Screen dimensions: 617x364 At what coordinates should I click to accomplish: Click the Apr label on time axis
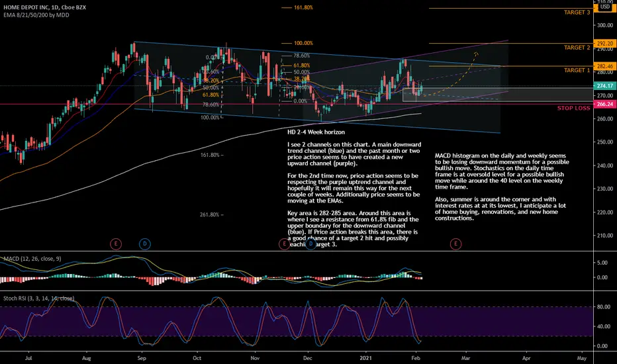pos(526,358)
